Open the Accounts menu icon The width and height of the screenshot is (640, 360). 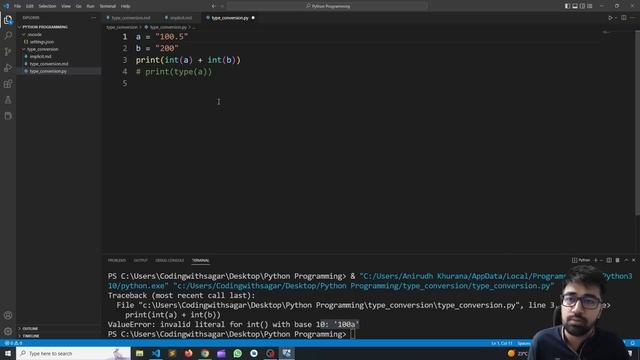pos(8,315)
